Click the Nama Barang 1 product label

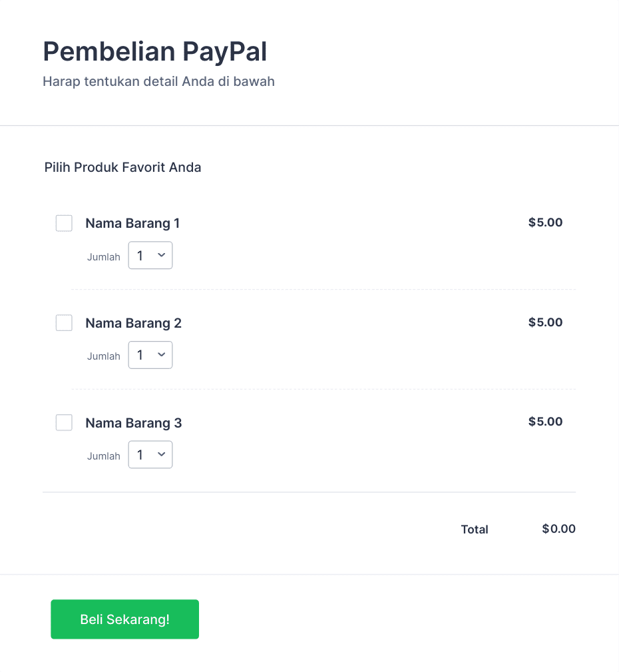(x=132, y=223)
